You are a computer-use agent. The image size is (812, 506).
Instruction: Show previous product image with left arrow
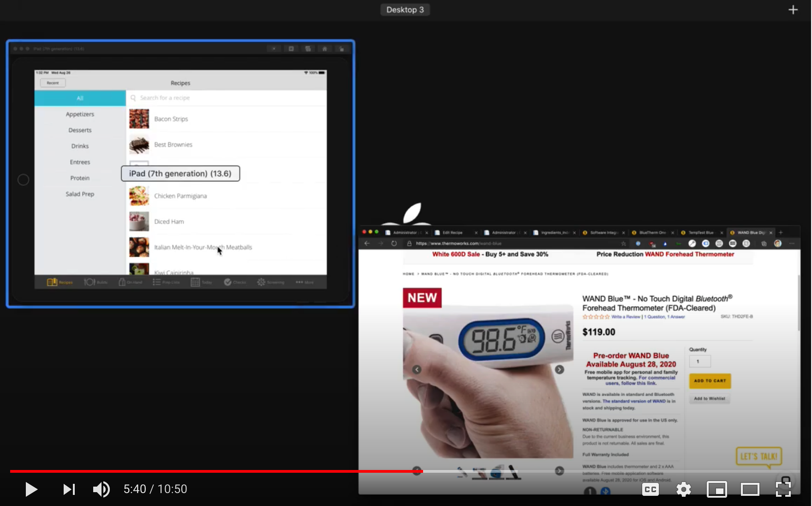click(417, 369)
